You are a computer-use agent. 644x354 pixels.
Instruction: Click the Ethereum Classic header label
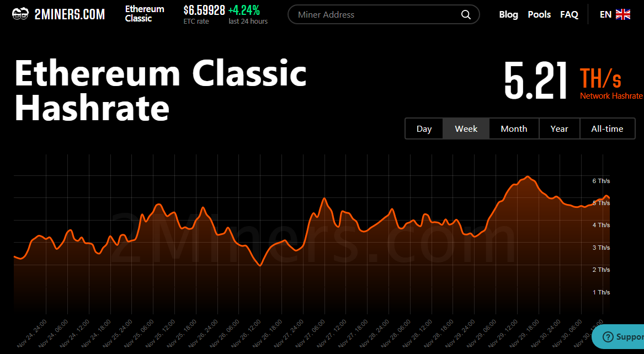(145, 14)
